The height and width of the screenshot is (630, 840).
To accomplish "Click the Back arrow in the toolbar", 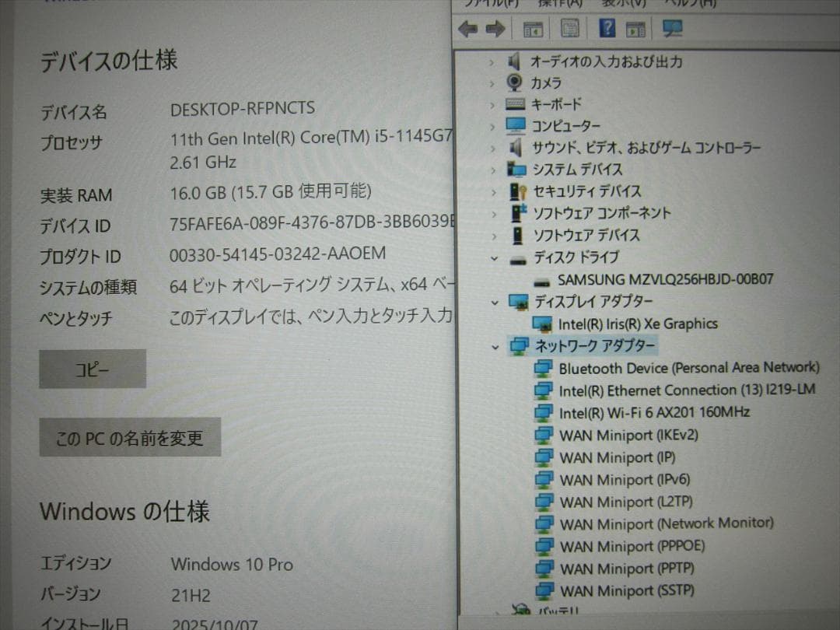I will 467,29.
